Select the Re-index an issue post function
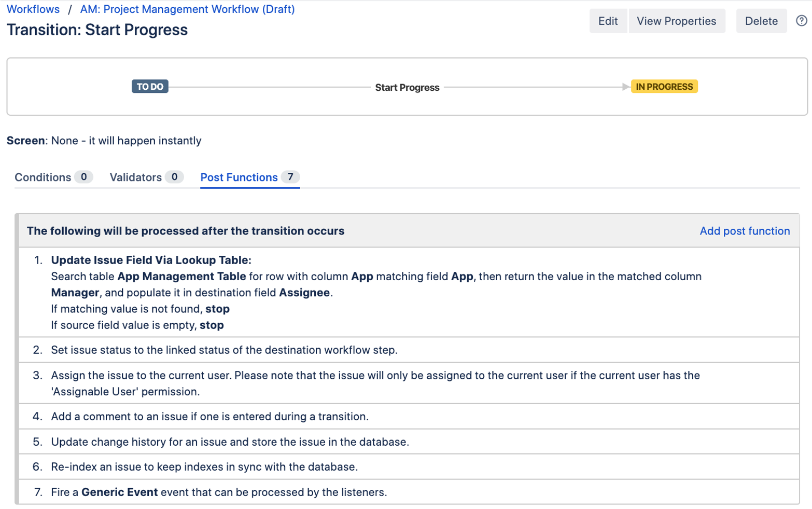Screen dimensions: 812x509 pos(204,467)
